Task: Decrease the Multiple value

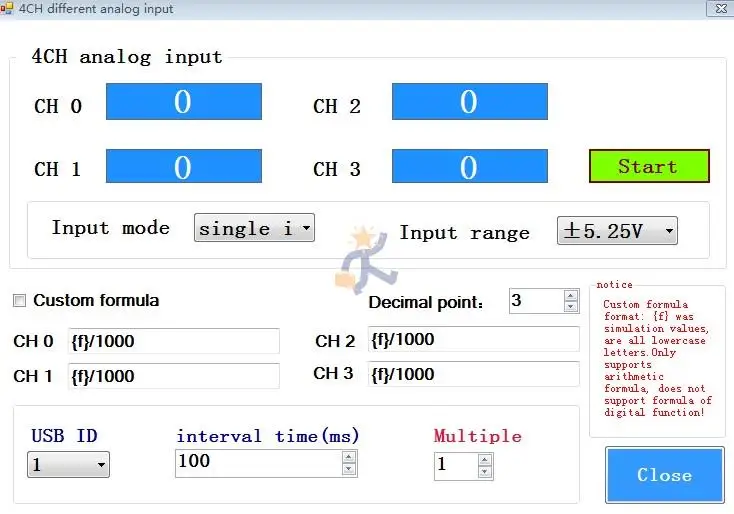Action: click(484, 472)
